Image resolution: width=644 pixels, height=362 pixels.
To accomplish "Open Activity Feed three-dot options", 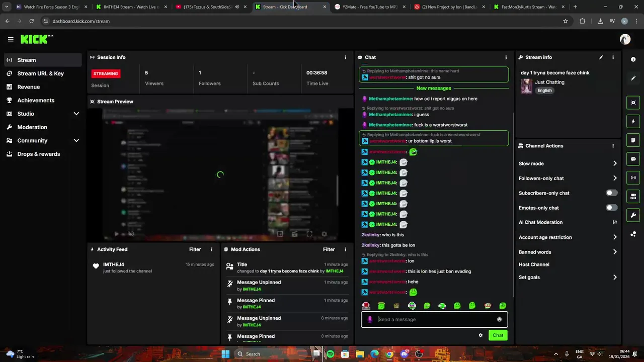I will click(211, 249).
